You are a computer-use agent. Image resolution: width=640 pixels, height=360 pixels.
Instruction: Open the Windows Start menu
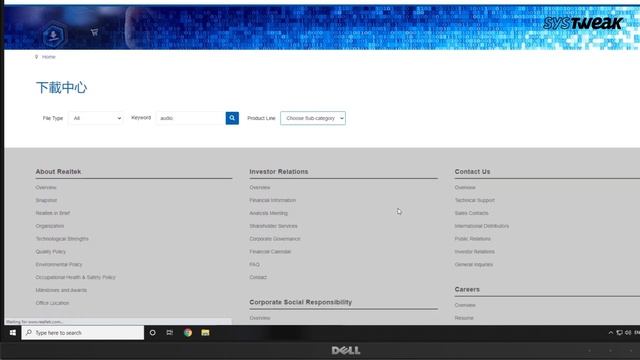coord(13,333)
